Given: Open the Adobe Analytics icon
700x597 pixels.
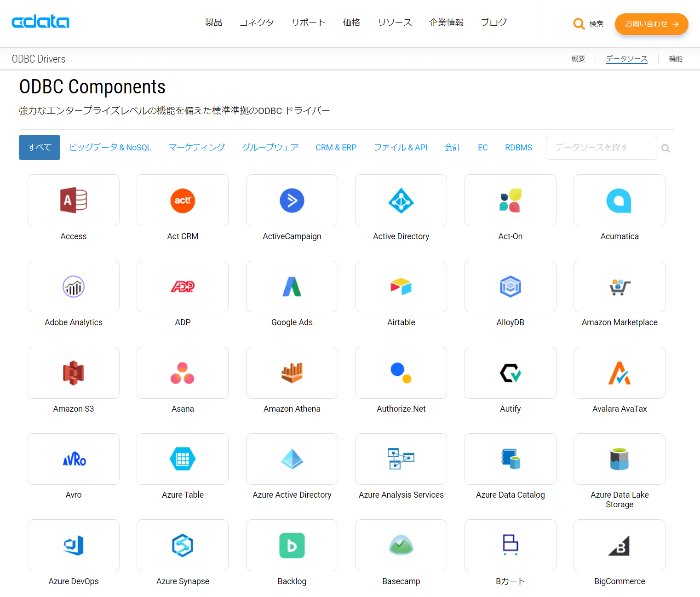Looking at the screenshot, I should click(74, 287).
